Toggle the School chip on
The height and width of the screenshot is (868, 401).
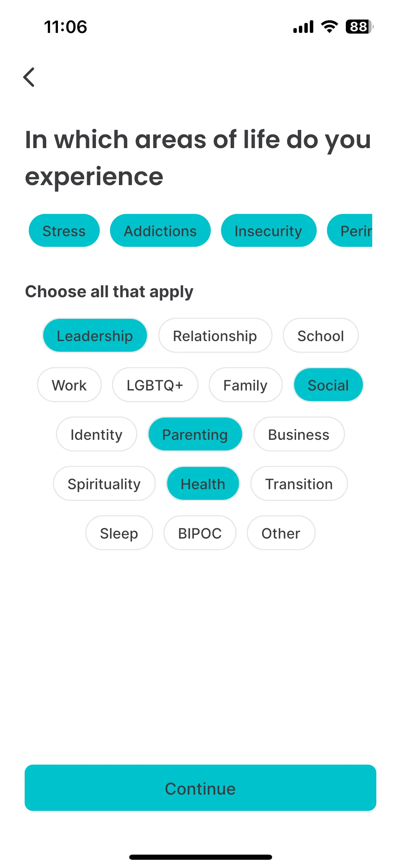point(320,336)
